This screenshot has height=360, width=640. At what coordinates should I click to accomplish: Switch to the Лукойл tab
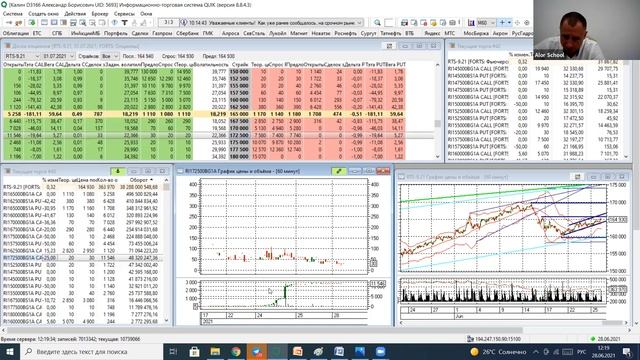[x=278, y=33]
